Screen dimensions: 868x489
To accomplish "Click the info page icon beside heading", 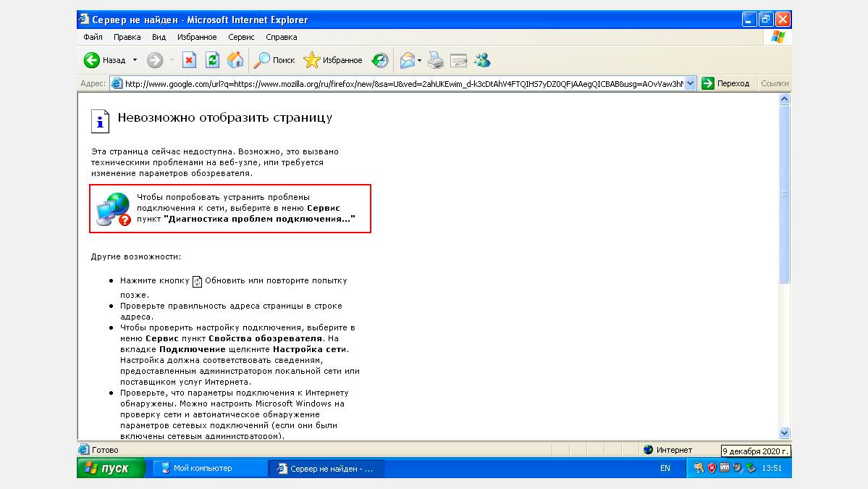I will click(100, 121).
